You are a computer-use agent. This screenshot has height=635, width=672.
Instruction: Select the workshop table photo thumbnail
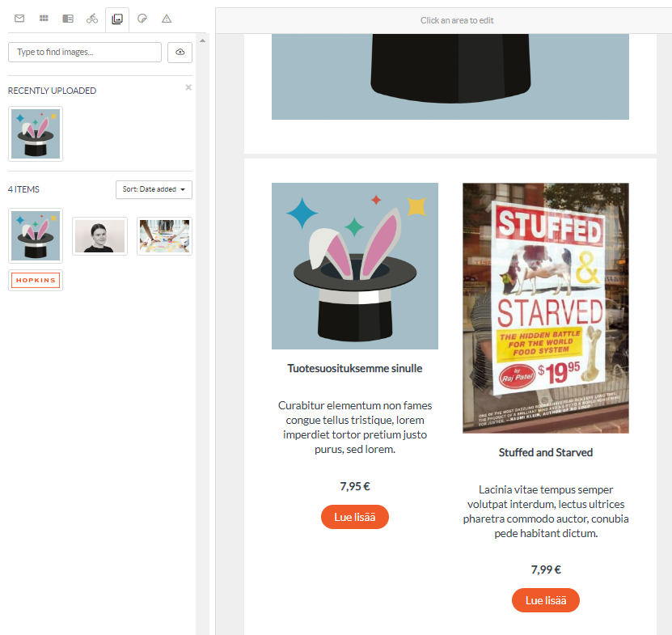coord(165,236)
